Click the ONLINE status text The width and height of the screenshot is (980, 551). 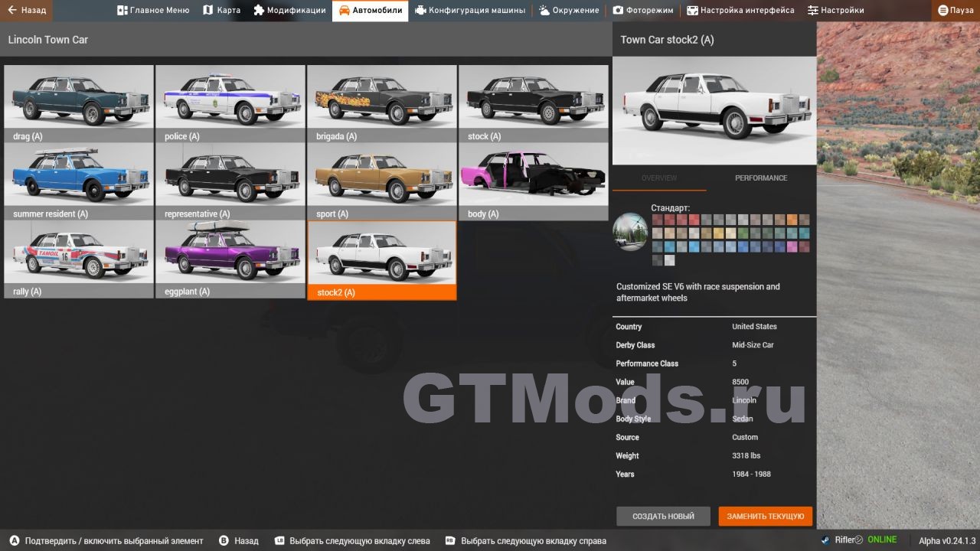(882, 540)
